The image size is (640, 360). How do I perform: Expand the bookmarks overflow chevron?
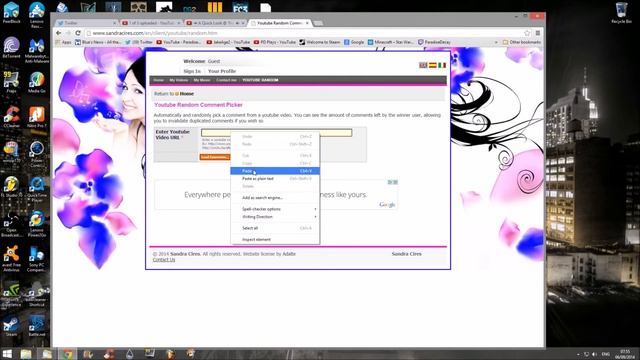point(496,42)
